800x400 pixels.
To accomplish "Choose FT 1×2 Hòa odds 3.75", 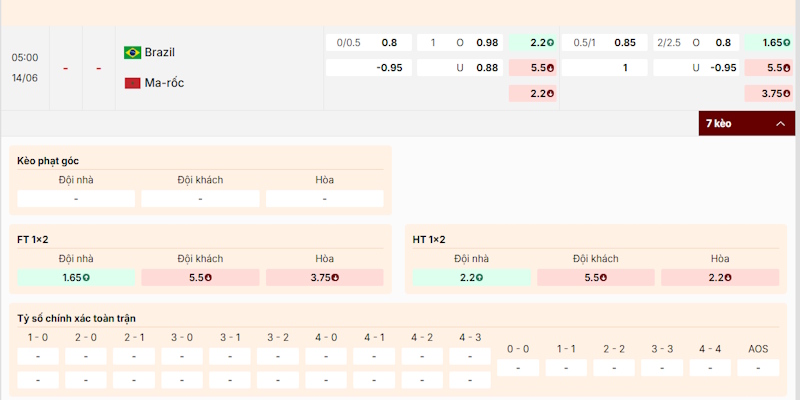I will coord(324,278).
